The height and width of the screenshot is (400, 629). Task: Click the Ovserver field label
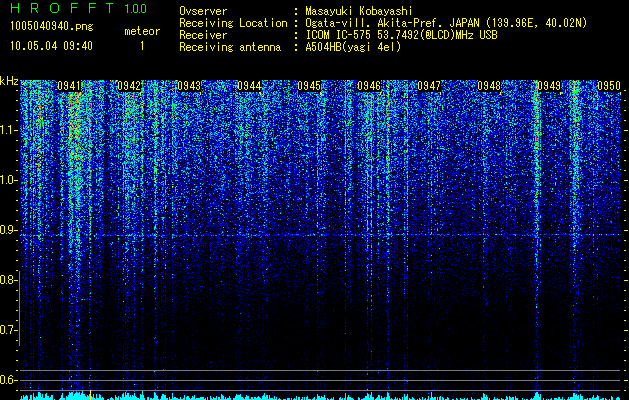click(x=203, y=11)
